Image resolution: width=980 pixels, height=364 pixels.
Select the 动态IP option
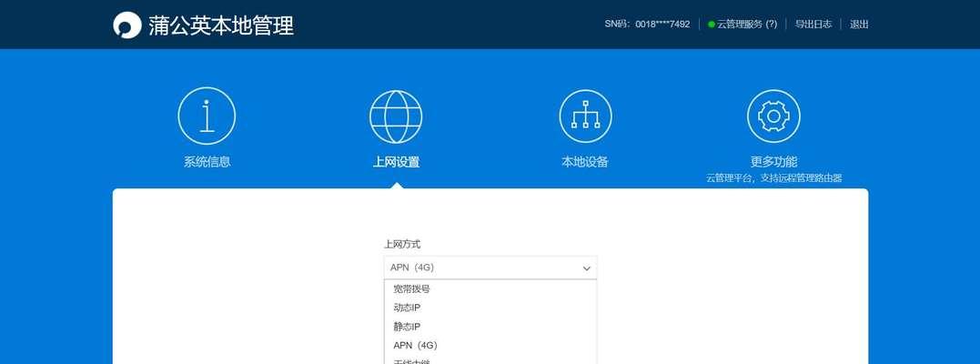coord(407,308)
